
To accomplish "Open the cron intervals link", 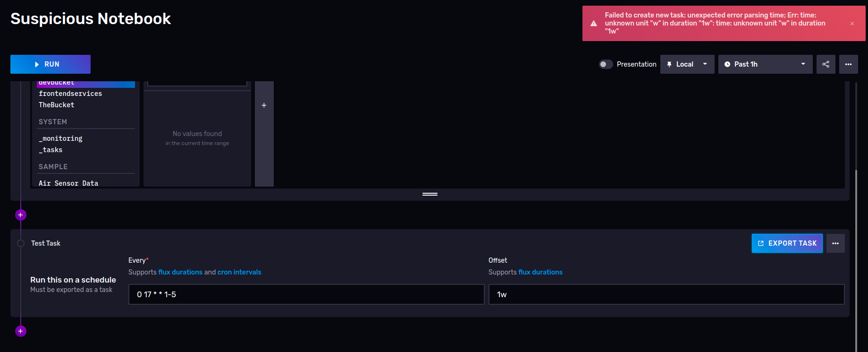I will (x=239, y=272).
